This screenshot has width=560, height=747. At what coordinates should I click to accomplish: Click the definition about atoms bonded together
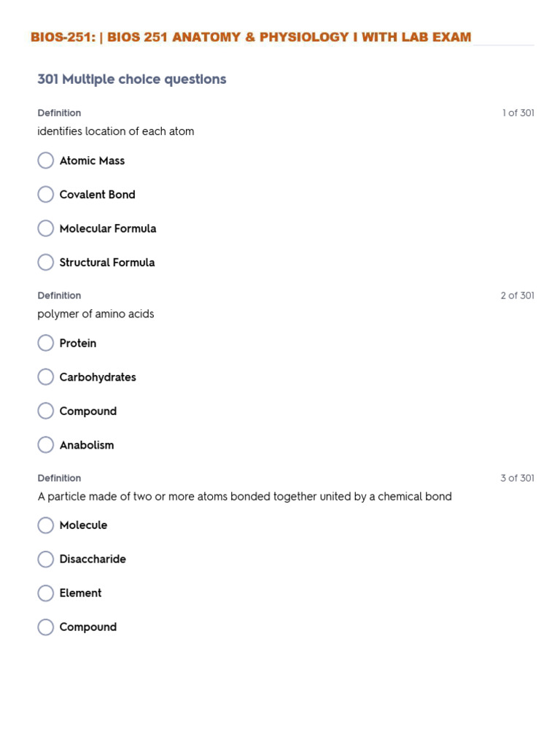[244, 496]
